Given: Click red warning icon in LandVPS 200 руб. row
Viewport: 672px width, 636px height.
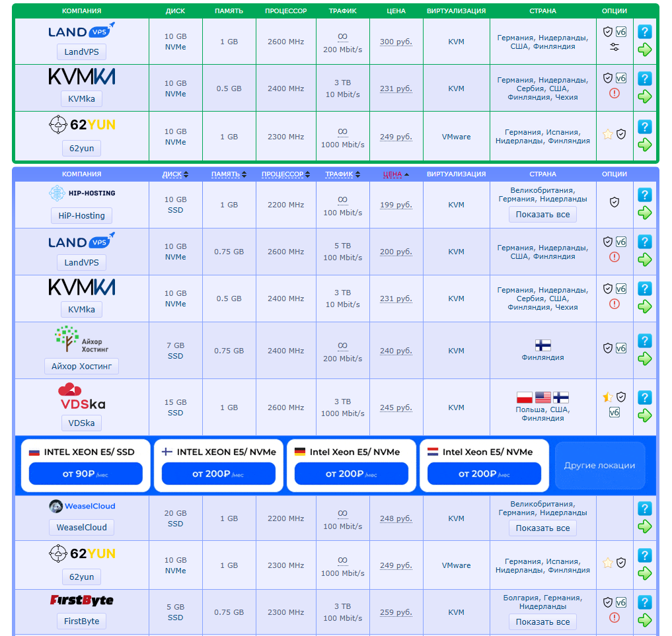Looking at the screenshot, I should point(614,257).
